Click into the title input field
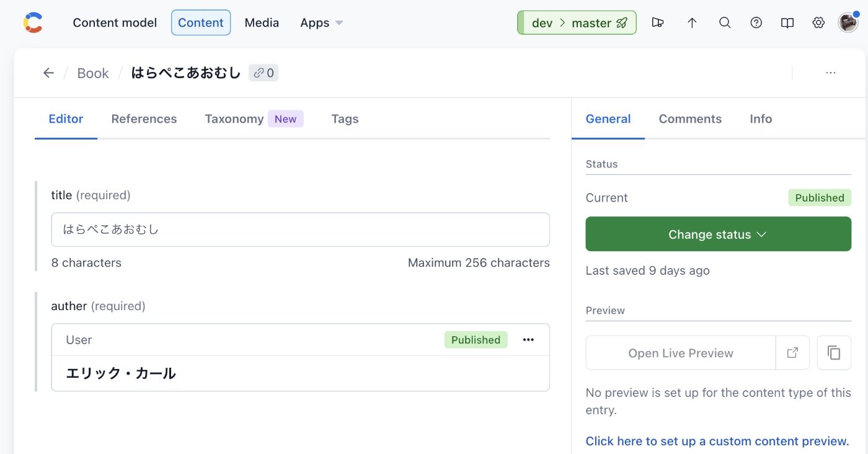 pos(300,229)
